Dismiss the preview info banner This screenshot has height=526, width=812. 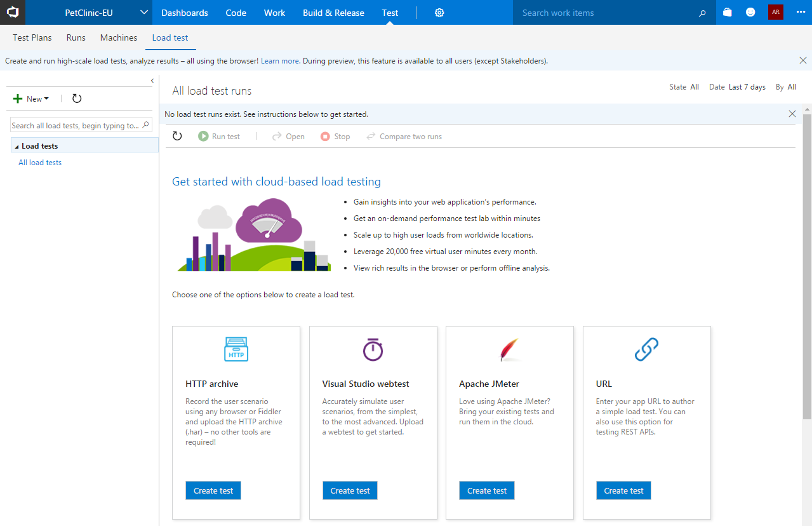coord(803,60)
